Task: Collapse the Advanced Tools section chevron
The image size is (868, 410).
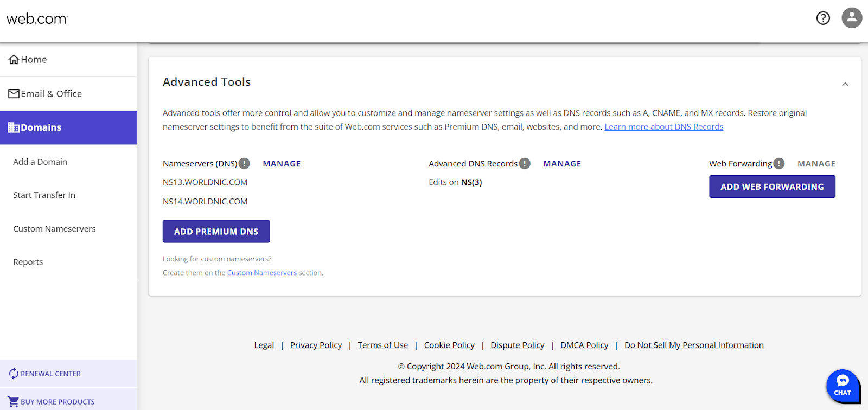Action: (x=845, y=84)
